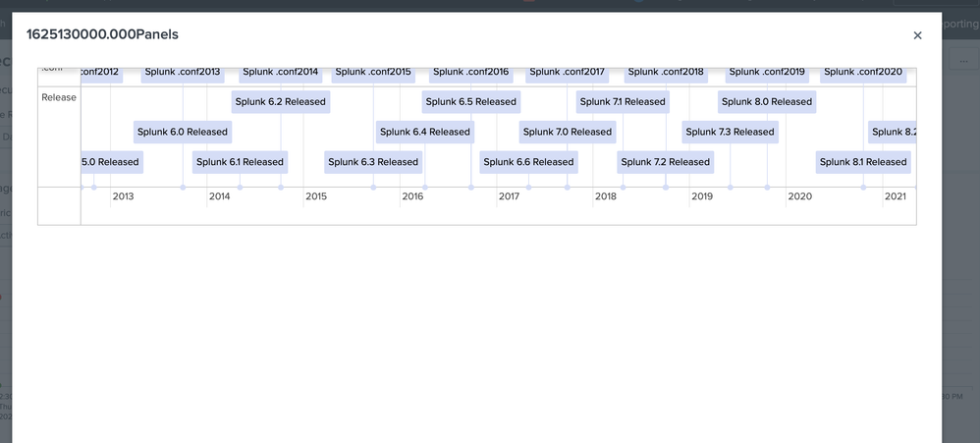Select the Splunk .conf2017 event
Screen dimensions: 980x443
point(567,73)
